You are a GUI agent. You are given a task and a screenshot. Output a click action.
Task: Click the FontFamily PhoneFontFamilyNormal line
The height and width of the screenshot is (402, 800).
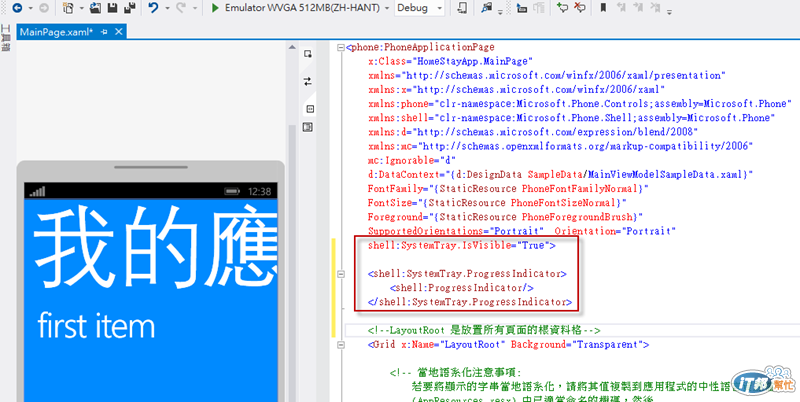[508, 189]
